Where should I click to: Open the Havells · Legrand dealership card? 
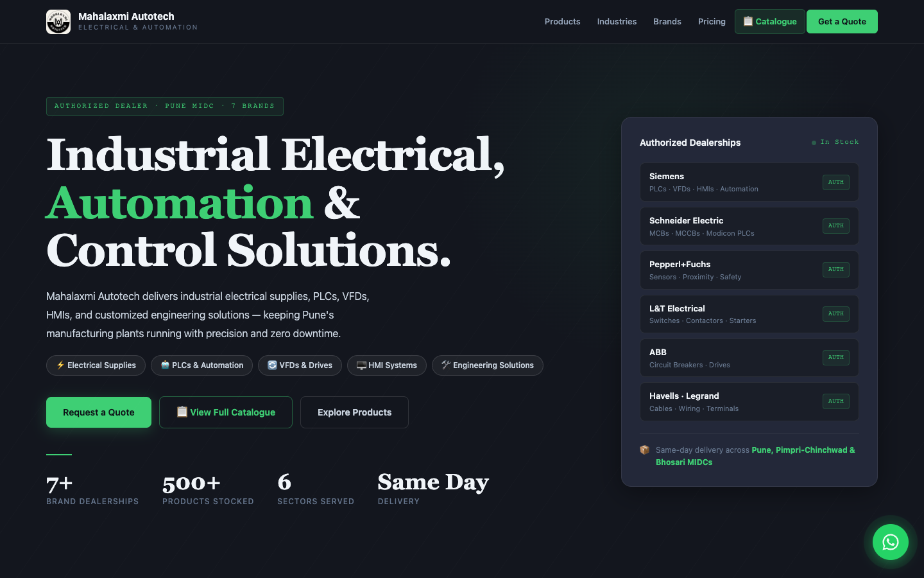pyautogui.click(x=749, y=401)
